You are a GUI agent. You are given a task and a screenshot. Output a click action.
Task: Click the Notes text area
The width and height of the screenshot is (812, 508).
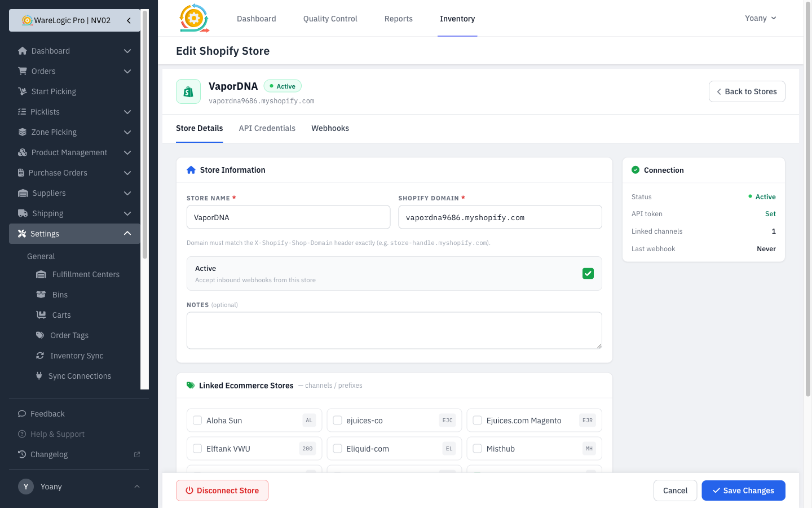394,331
